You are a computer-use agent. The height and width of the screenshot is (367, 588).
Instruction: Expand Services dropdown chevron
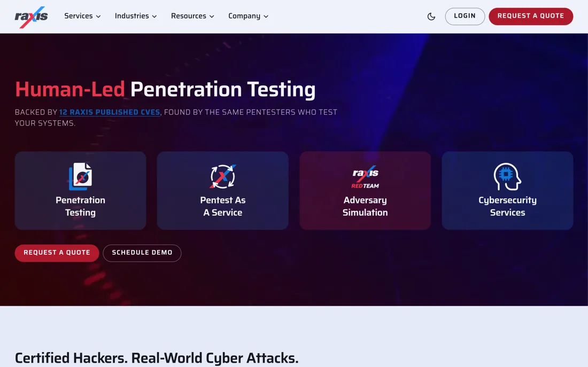[98, 17]
